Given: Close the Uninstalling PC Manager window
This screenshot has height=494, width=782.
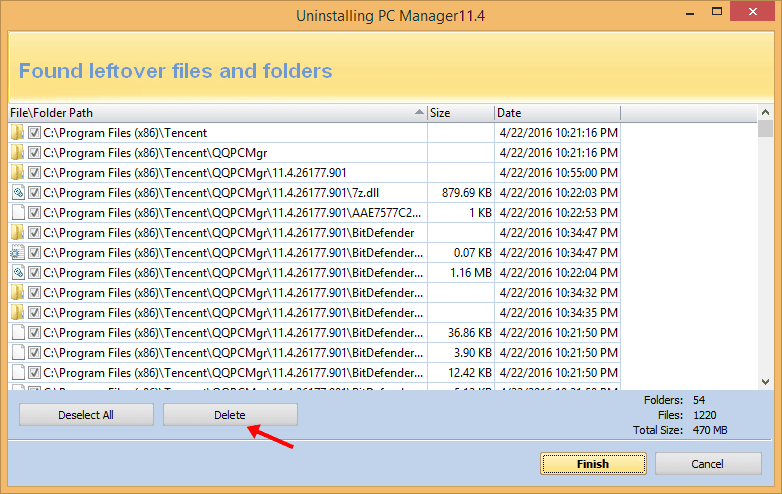Looking at the screenshot, I should (753, 11).
